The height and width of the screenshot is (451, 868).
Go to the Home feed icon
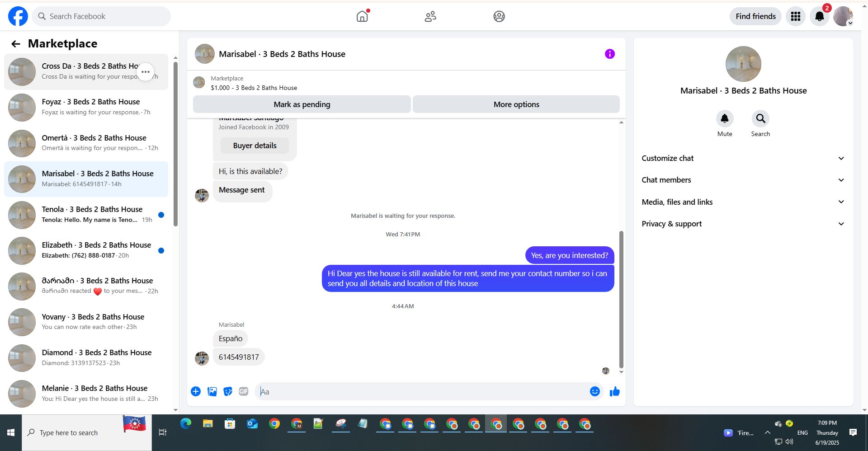coord(362,16)
